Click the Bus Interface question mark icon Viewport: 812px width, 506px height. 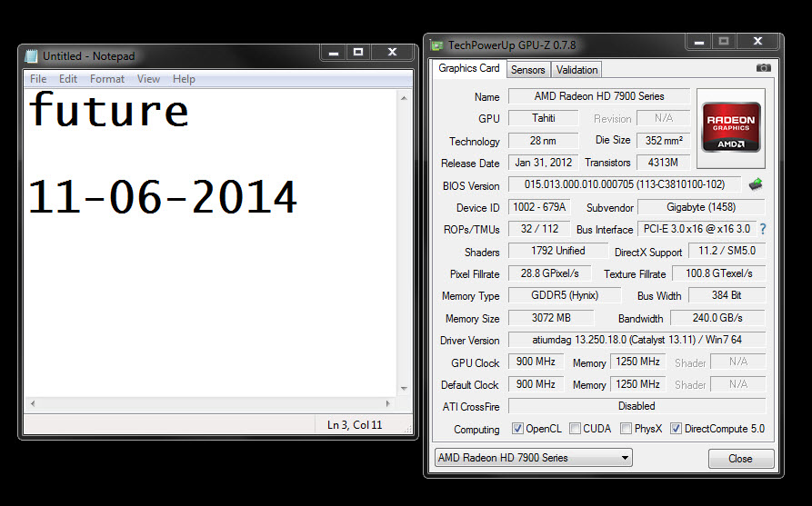(763, 229)
